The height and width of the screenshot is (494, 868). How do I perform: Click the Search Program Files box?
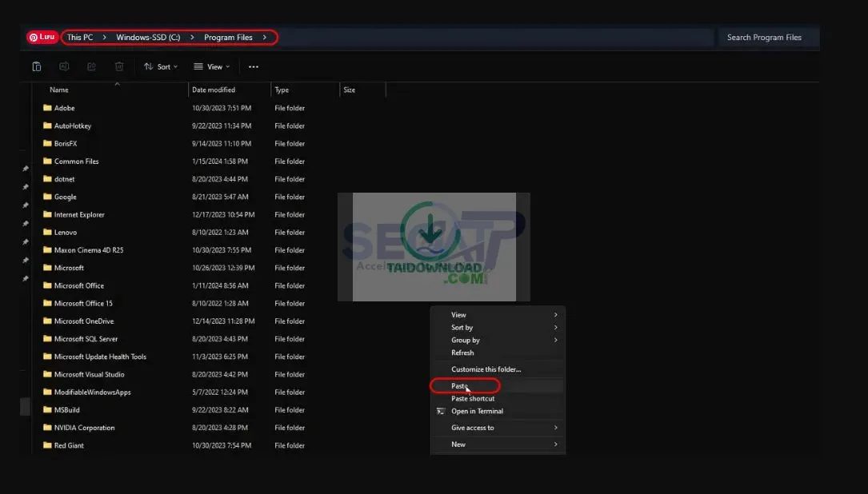coord(766,37)
